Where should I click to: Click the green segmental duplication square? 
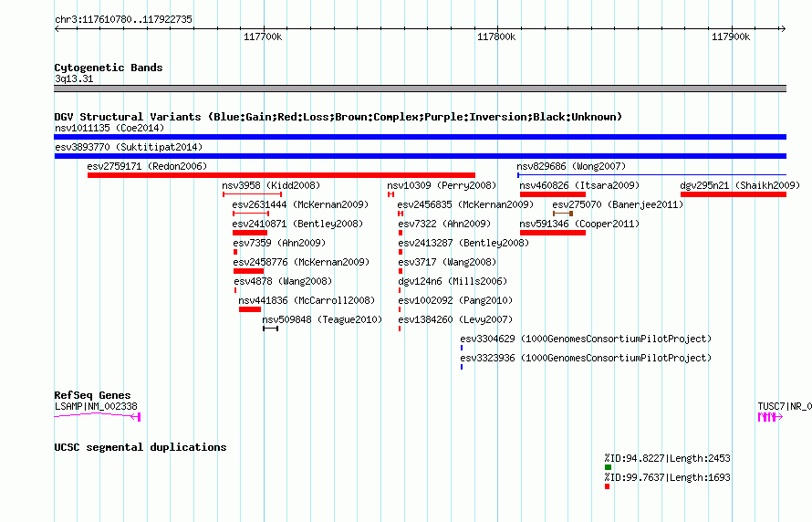click(608, 467)
